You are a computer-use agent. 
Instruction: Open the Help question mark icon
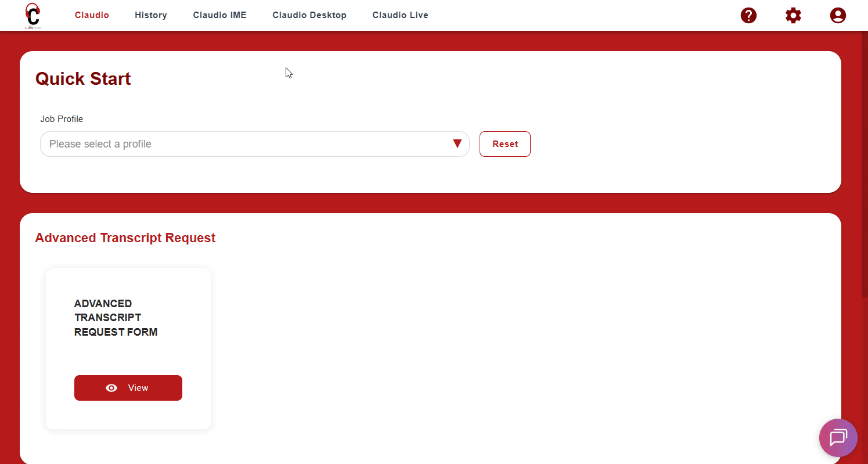pos(748,16)
